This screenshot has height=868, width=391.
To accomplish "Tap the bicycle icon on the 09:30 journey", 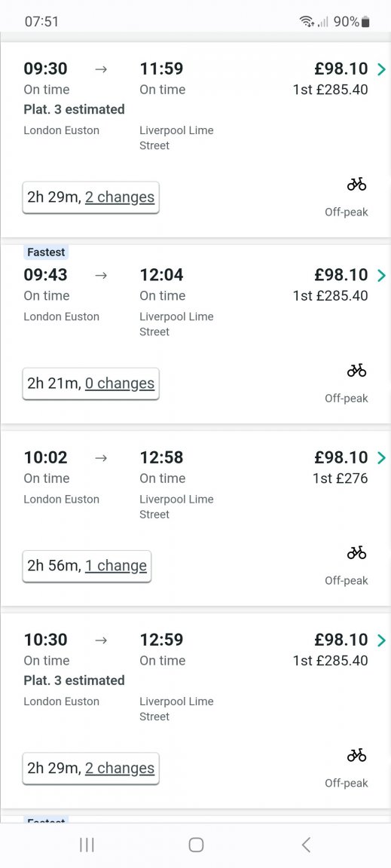I will tap(356, 185).
